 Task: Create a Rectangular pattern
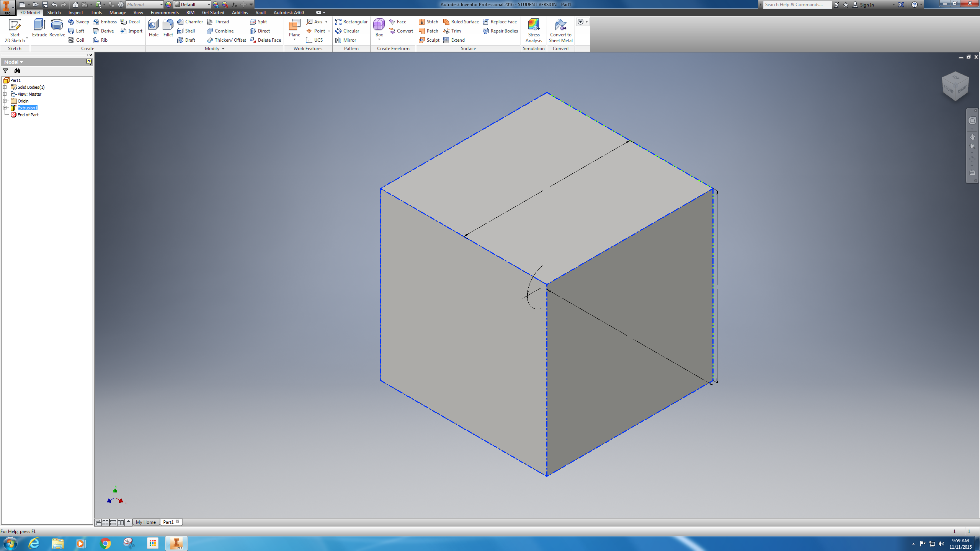click(351, 22)
